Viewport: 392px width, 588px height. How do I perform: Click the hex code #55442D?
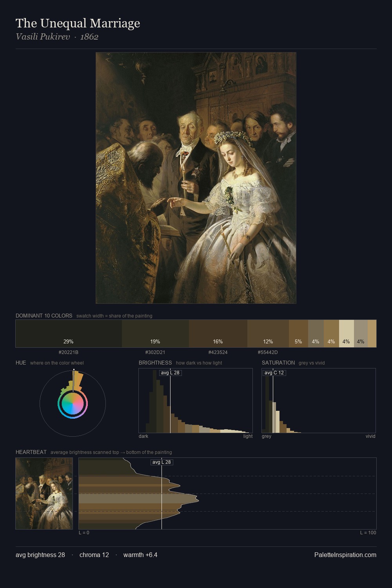tap(268, 352)
